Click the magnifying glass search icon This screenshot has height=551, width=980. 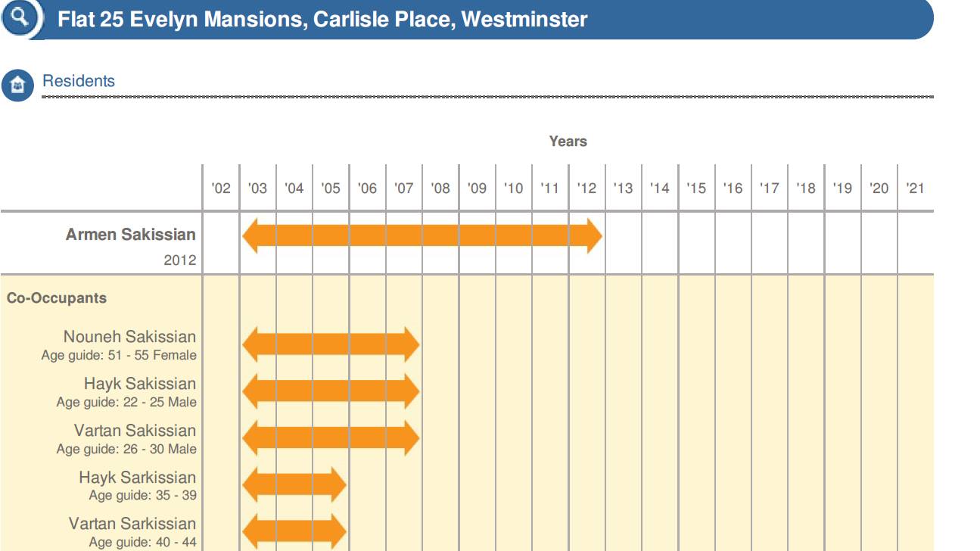coord(20,18)
